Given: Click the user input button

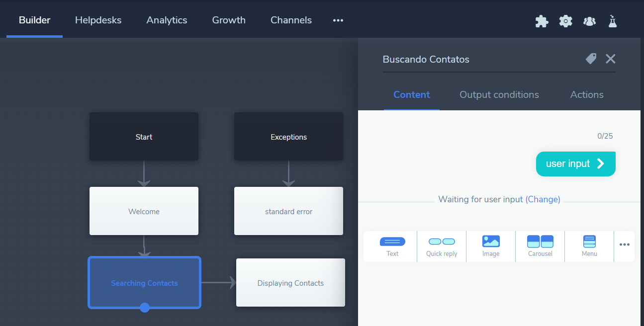Looking at the screenshot, I should [x=575, y=164].
